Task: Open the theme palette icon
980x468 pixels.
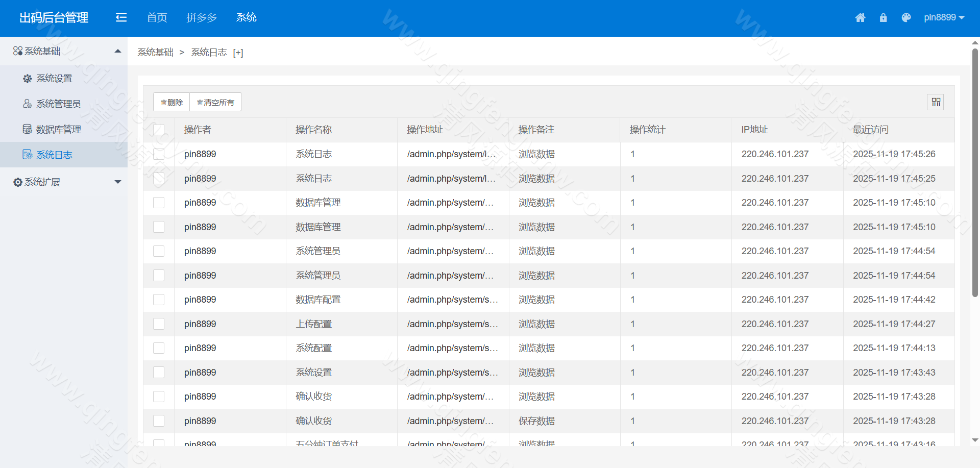Action: click(x=906, y=18)
